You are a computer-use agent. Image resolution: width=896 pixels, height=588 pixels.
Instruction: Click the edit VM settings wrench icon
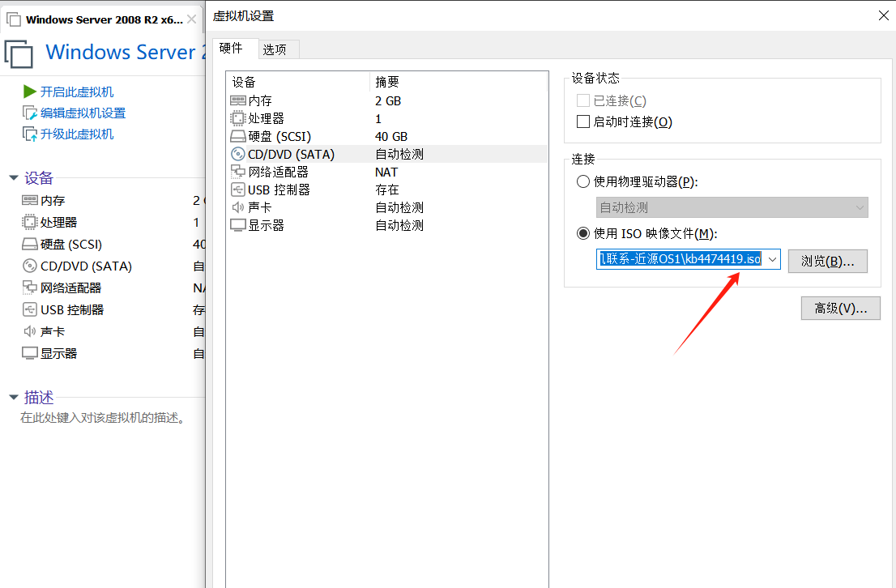click(x=30, y=113)
